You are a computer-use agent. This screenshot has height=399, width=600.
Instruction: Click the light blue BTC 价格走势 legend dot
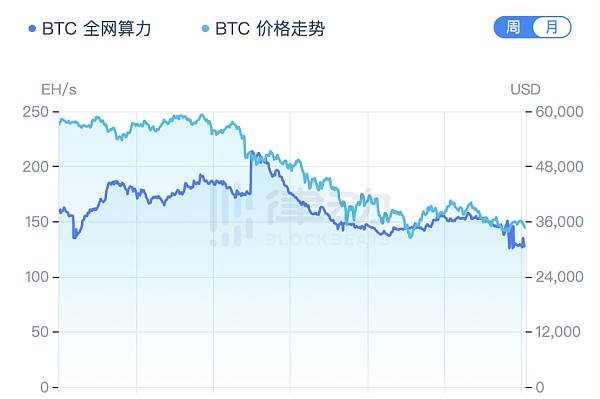point(205,28)
